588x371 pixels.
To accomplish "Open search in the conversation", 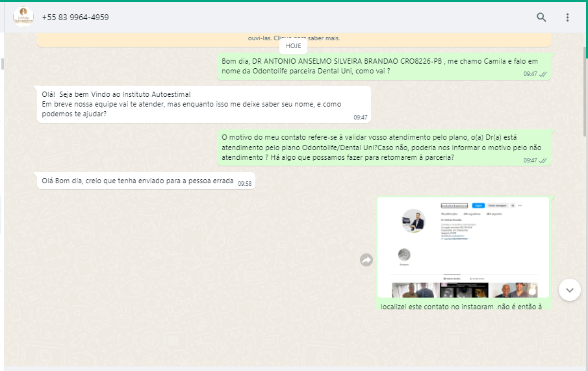I will pyautogui.click(x=541, y=18).
